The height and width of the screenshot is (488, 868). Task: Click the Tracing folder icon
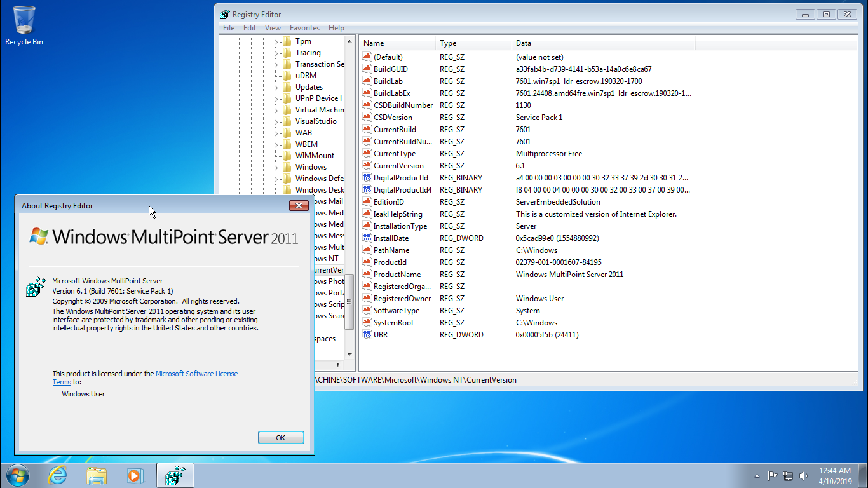287,53
